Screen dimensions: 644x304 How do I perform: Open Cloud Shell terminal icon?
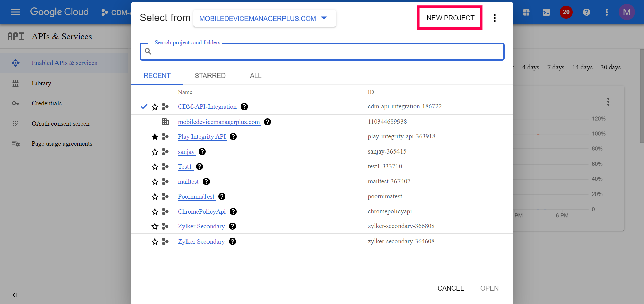pyautogui.click(x=546, y=12)
